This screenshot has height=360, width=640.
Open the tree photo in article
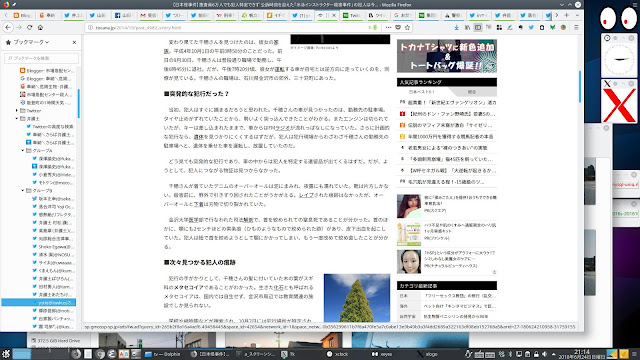click(357, 298)
